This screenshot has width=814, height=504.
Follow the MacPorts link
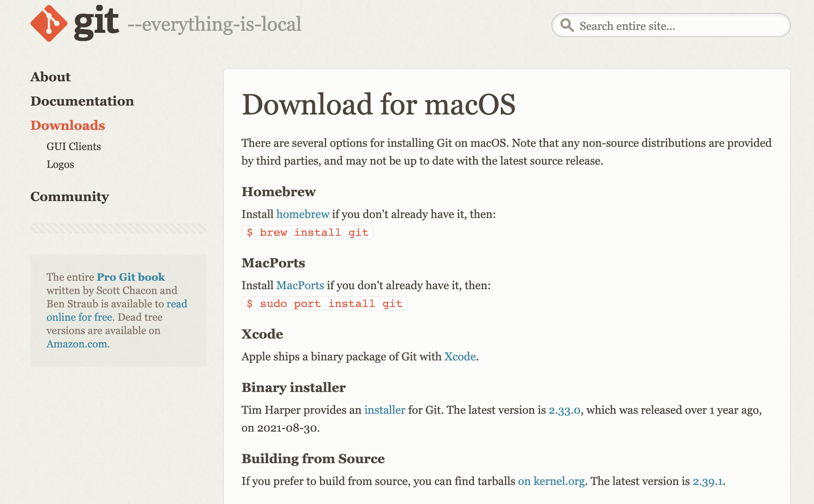click(300, 285)
